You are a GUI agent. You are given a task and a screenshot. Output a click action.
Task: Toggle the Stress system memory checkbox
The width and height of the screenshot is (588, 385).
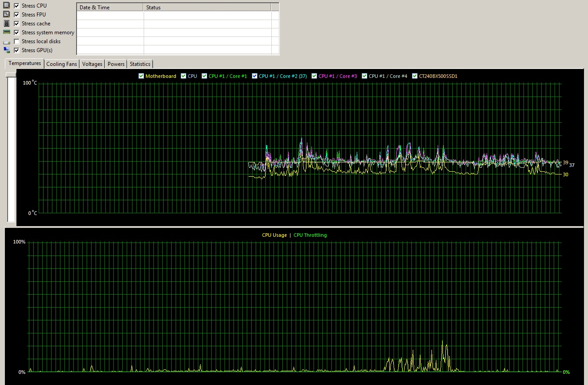(16, 32)
